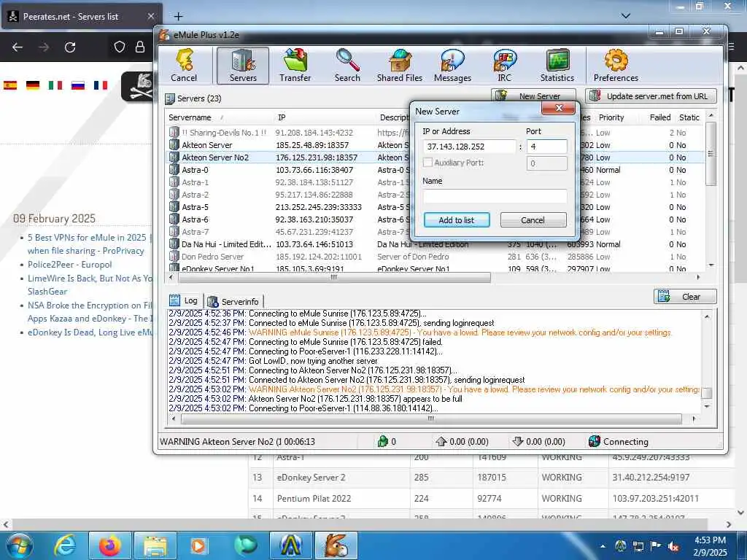The image size is (747, 560).
Task: Click the IP or Address field
Action: coord(469,147)
